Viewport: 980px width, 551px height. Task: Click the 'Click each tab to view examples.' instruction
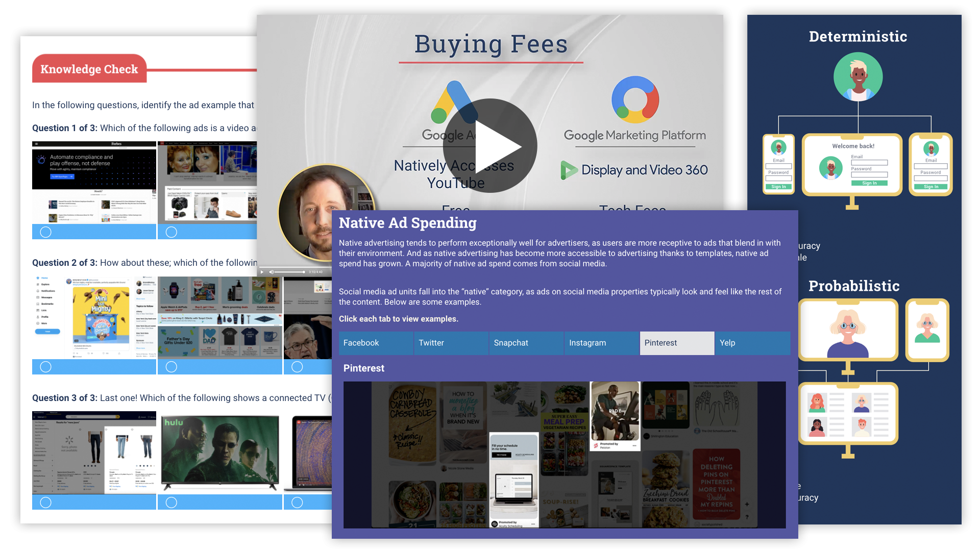pyautogui.click(x=399, y=319)
